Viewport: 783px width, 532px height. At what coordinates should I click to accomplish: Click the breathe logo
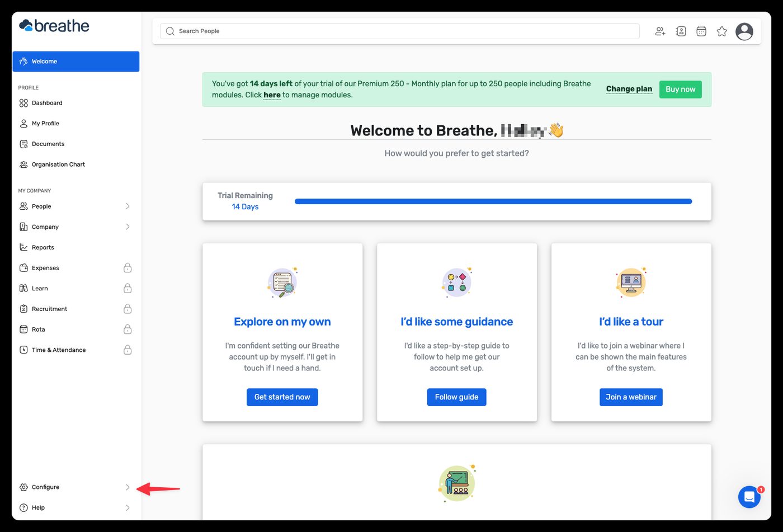[54, 26]
